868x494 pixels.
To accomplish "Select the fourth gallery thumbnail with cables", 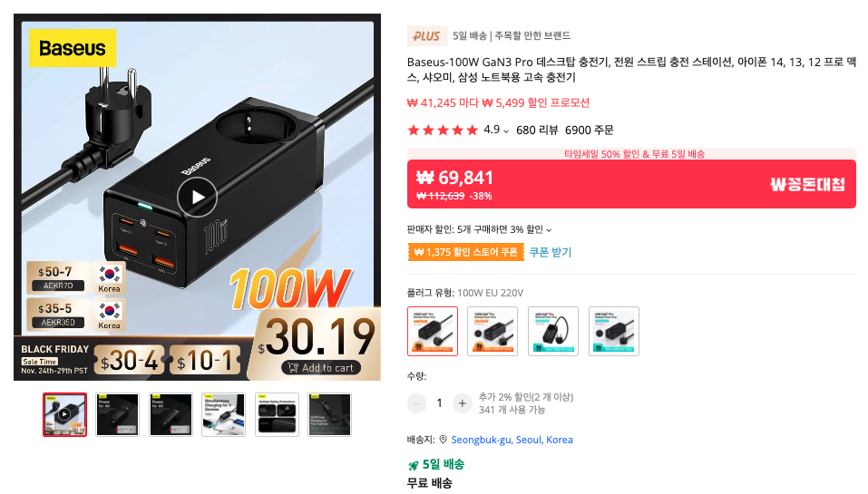I will click(x=224, y=414).
